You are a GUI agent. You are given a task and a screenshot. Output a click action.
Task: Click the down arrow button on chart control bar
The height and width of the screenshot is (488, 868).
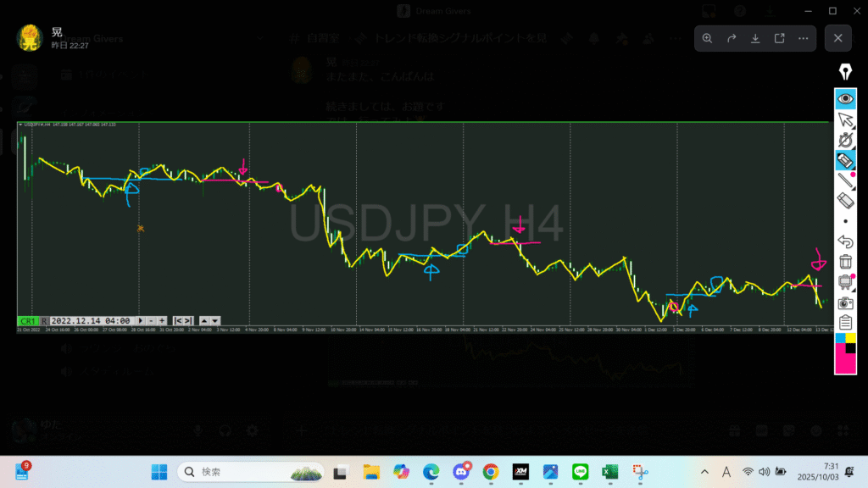click(x=215, y=321)
